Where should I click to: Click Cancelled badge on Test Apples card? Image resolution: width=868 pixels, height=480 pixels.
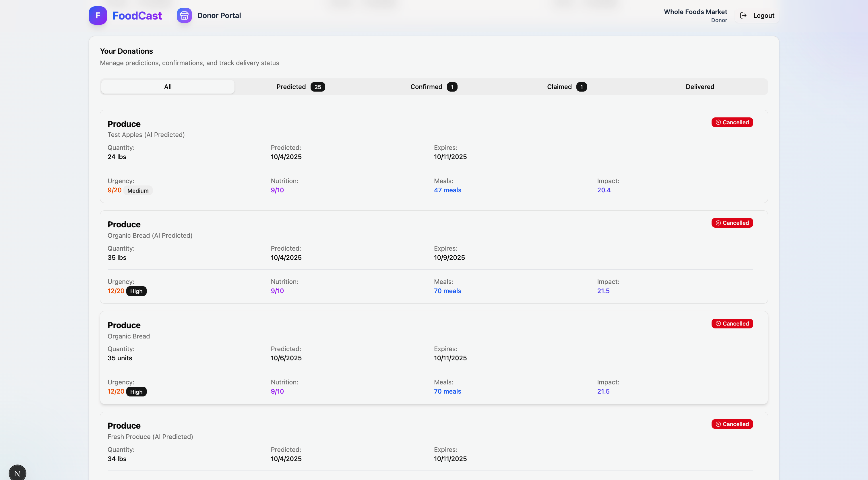point(732,122)
